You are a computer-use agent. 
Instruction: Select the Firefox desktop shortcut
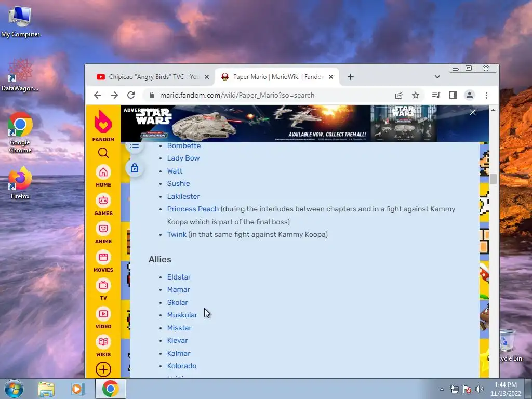[x=20, y=182]
